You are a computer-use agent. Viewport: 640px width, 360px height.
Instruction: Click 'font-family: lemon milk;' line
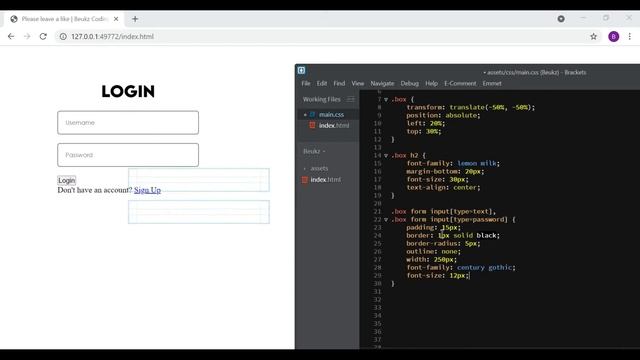453,163
